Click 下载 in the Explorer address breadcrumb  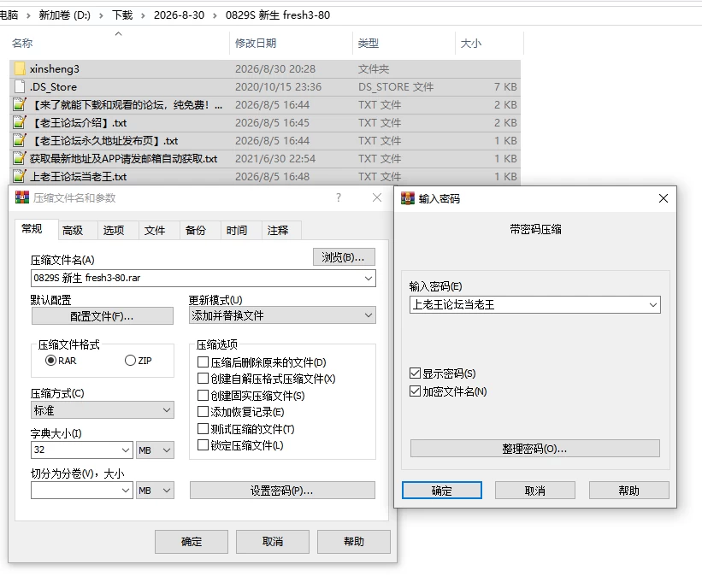click(122, 15)
